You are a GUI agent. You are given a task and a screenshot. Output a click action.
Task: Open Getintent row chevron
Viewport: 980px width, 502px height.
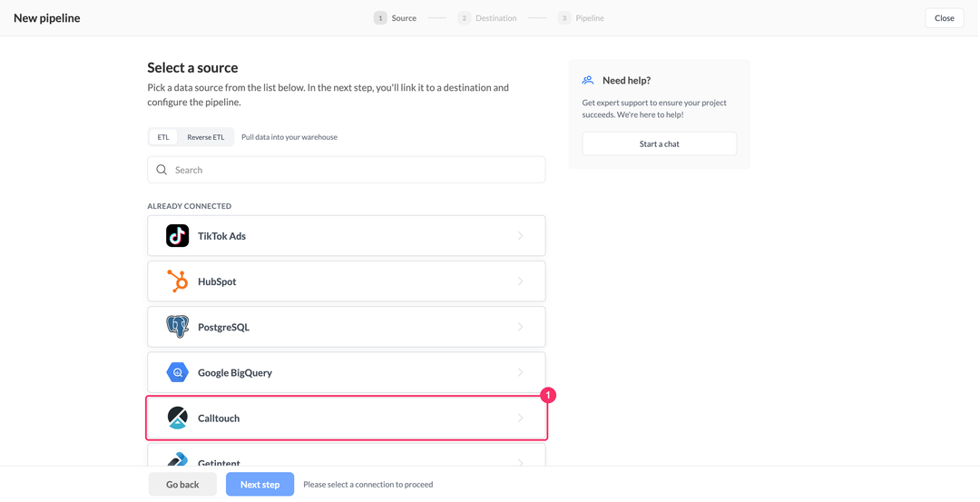pos(521,463)
